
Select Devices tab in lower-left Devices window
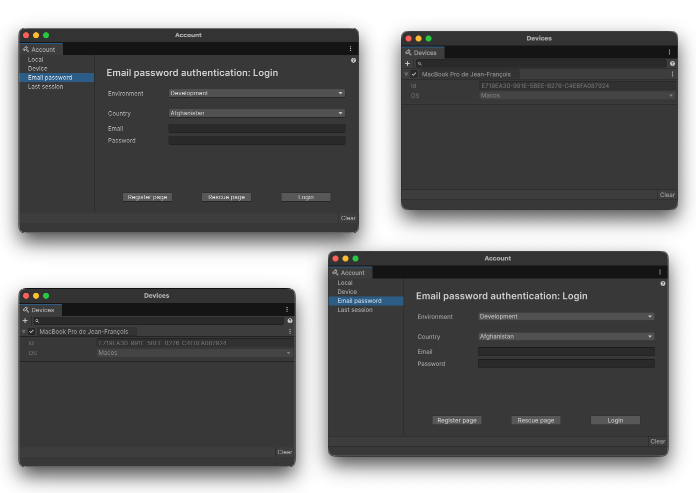tap(40, 310)
